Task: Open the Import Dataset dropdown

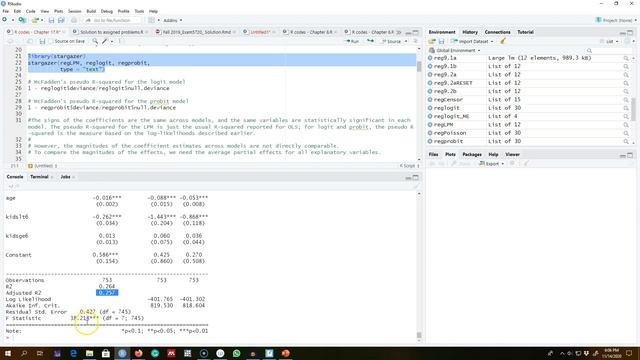Action: 472,41
